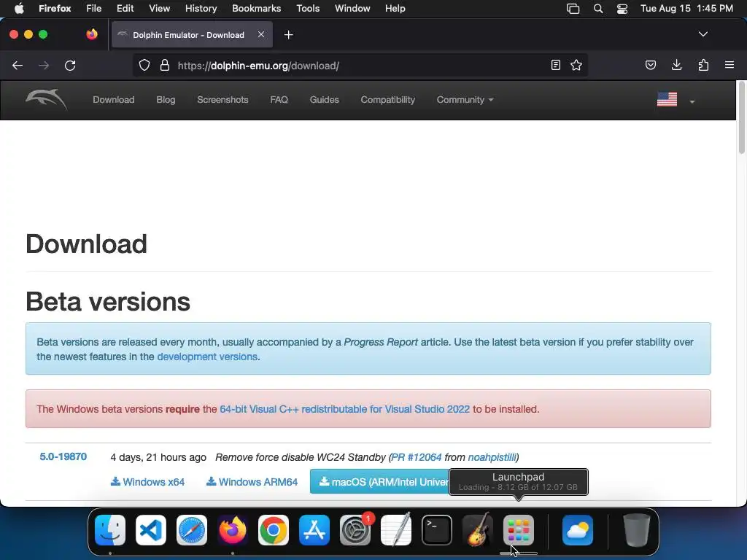Viewport: 747px width, 560px height.
Task: Open the Guides nav link
Action: pos(325,100)
